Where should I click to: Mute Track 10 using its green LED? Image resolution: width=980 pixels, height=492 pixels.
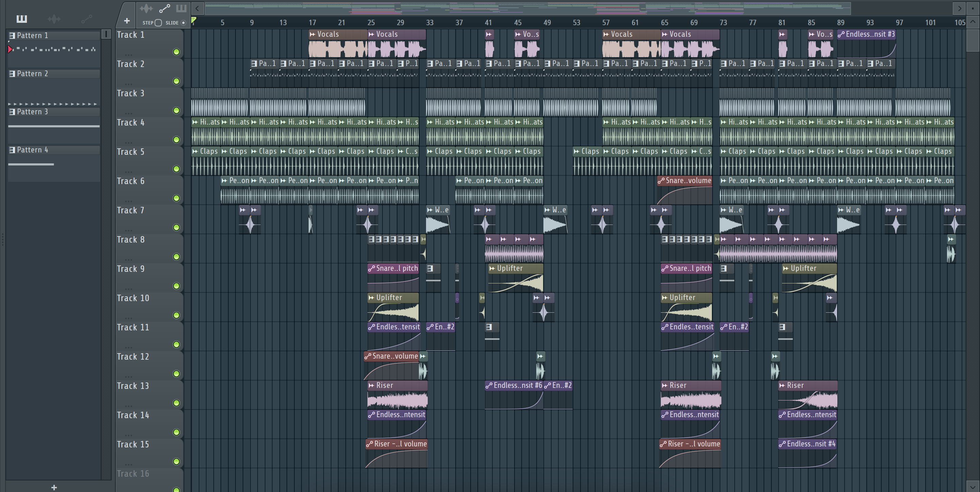tap(176, 315)
